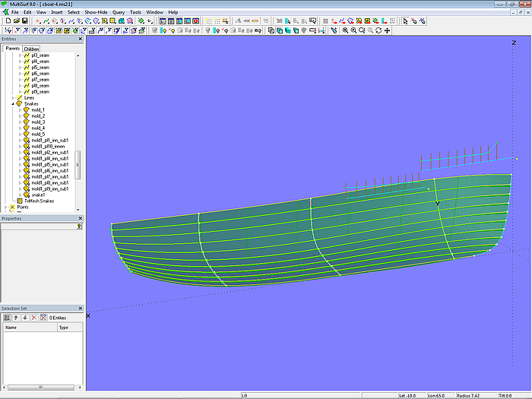Click the Open file folder icon

click(15, 21)
